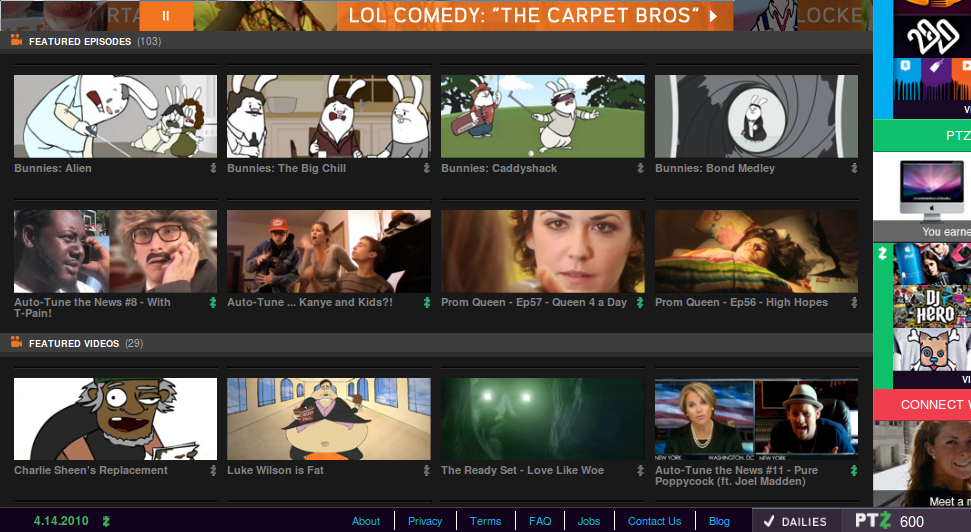Click the 4.14.2010 date in footer

[61, 521]
